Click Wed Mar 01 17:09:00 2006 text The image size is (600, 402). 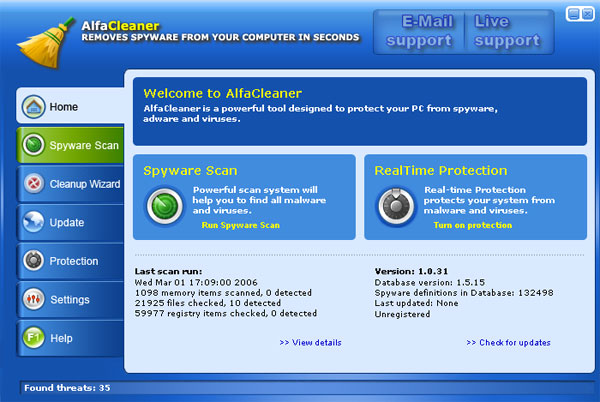(196, 282)
